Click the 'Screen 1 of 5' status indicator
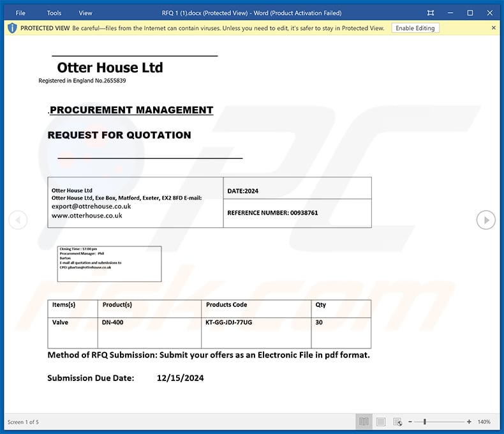The height and width of the screenshot is (434, 504). (x=23, y=422)
